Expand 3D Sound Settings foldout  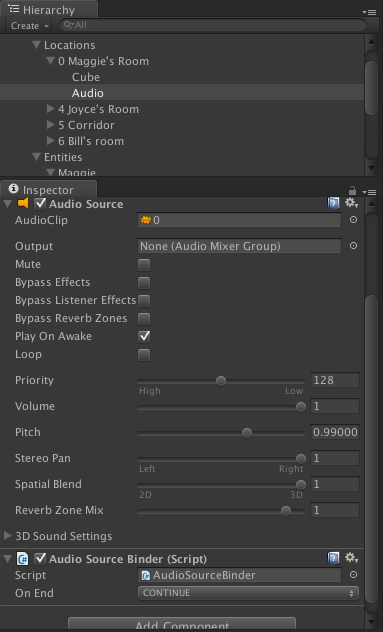pos(7,536)
